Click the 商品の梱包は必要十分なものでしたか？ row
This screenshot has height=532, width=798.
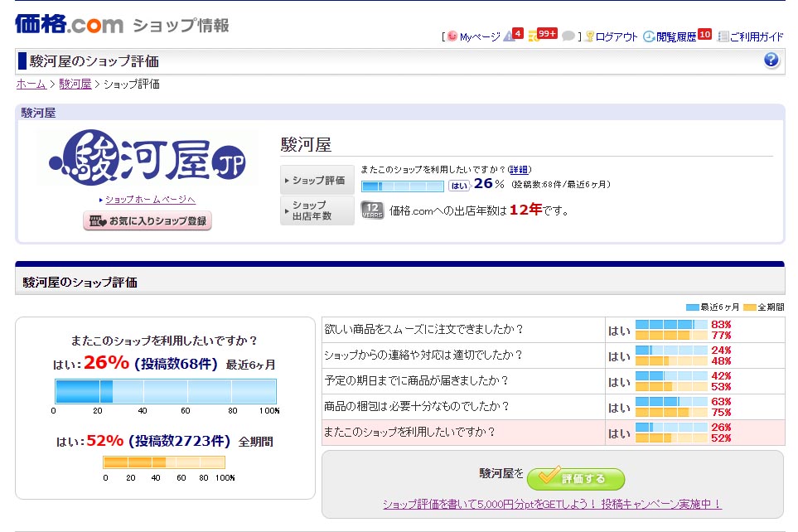click(x=554, y=407)
